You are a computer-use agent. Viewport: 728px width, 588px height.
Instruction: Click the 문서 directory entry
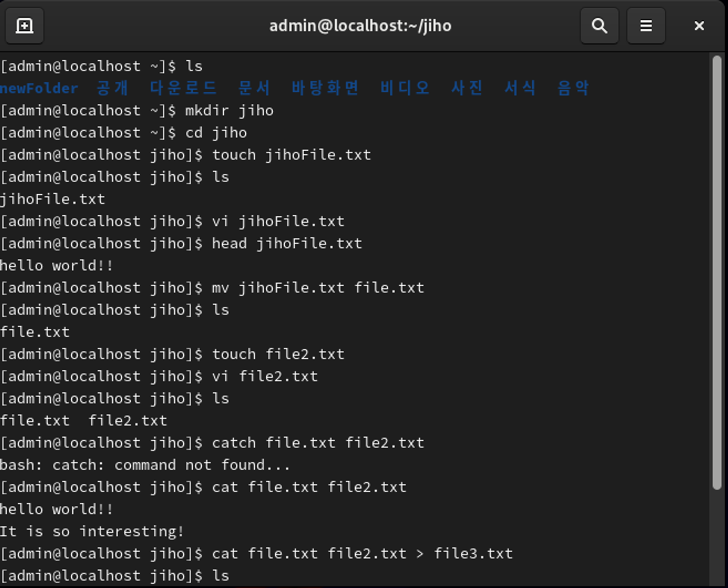pos(254,88)
